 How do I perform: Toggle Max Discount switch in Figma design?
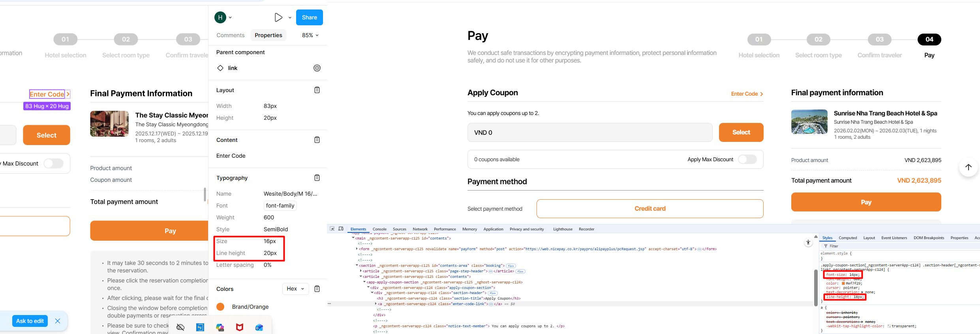pos(53,163)
